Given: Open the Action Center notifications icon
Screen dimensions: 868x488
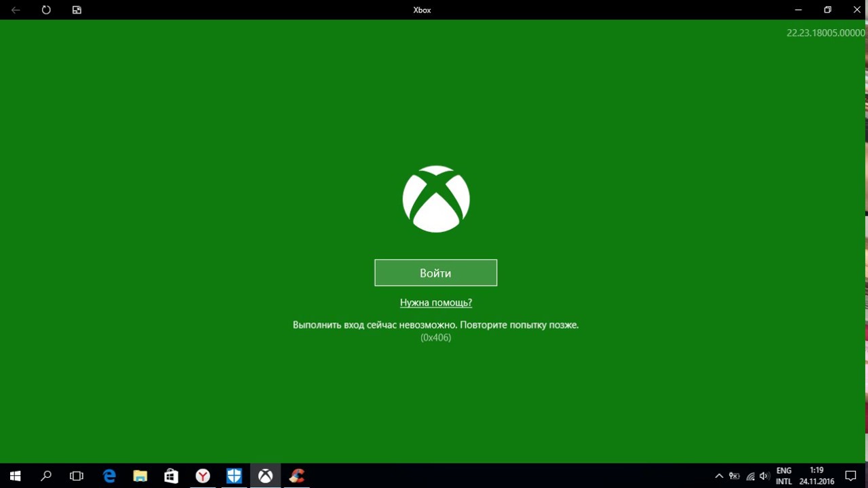Looking at the screenshot, I should click(x=851, y=476).
